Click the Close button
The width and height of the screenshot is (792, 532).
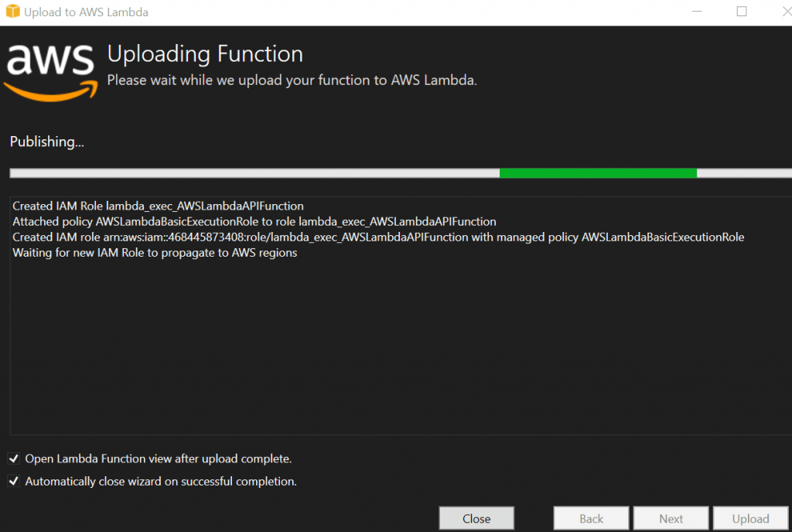tap(476, 518)
